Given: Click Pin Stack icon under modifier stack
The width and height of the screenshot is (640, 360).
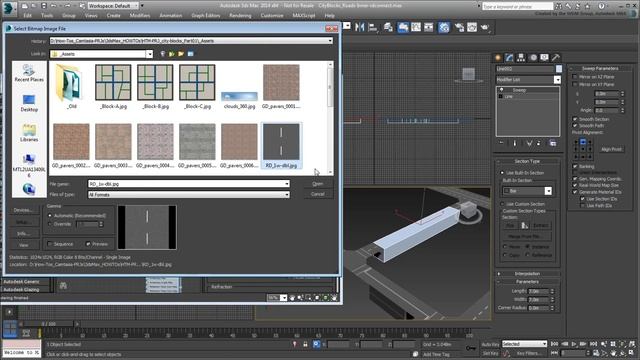Looking at the screenshot, I should (501, 143).
